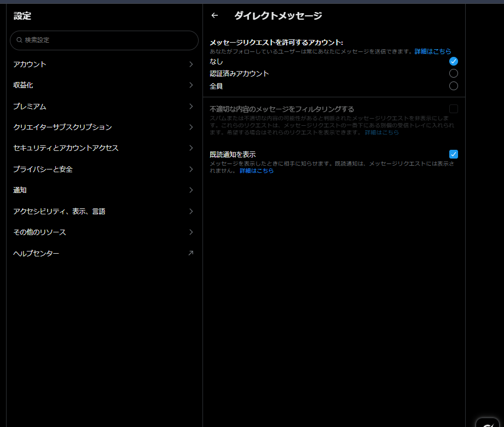The height and width of the screenshot is (427, 504).
Task: Open the 通知 menu item
Action: pos(104,190)
